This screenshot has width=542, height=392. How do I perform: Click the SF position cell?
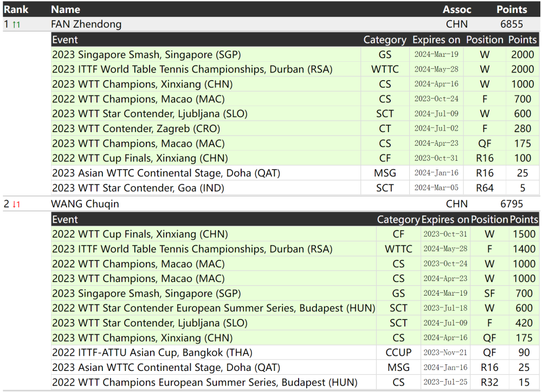pos(489,293)
